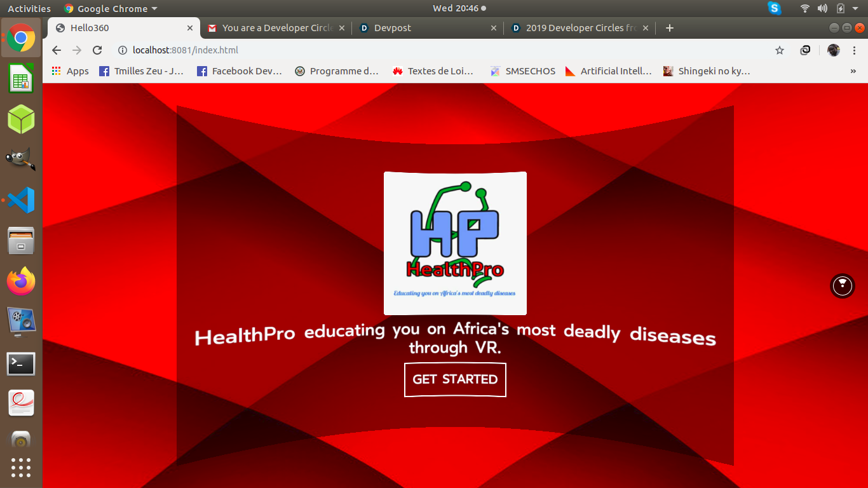Close the Devpost tab
Viewport: 868px width, 488px height.
tap(494, 28)
